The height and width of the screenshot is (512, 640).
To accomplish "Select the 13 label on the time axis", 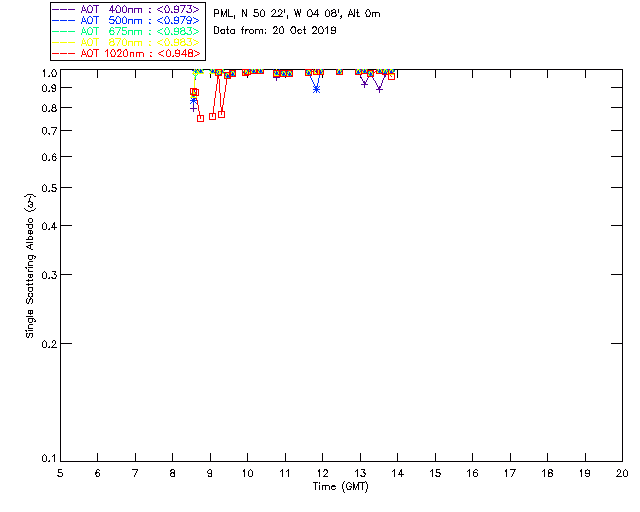I will (x=360, y=473).
